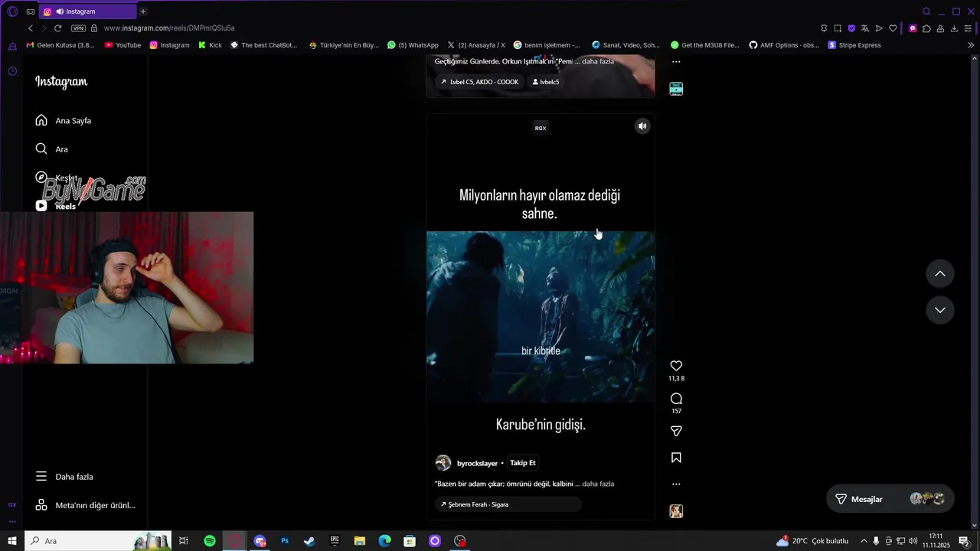Open the 20°C Çok bulutlu weather widget

[x=812, y=541]
